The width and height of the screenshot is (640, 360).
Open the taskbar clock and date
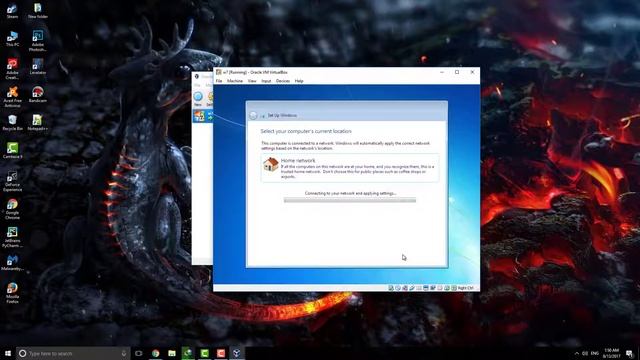coord(611,353)
